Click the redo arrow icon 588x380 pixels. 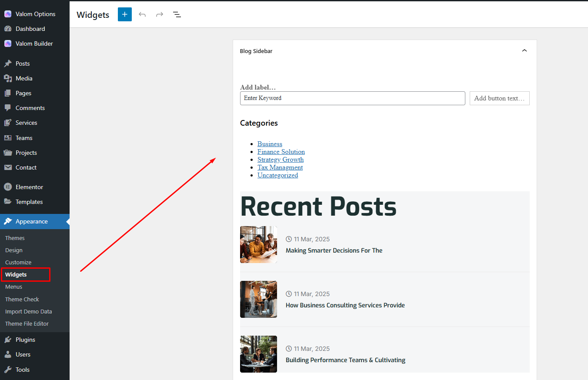pos(160,14)
